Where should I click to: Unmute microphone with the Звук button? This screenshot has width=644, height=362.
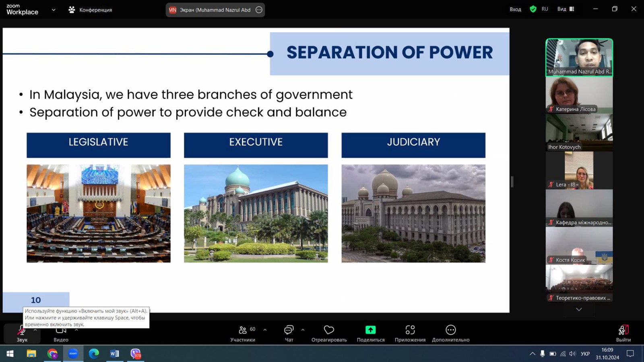click(x=22, y=334)
